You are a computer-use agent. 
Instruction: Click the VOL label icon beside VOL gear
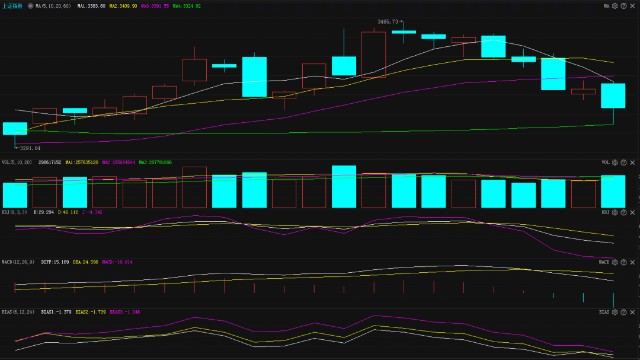click(x=606, y=162)
